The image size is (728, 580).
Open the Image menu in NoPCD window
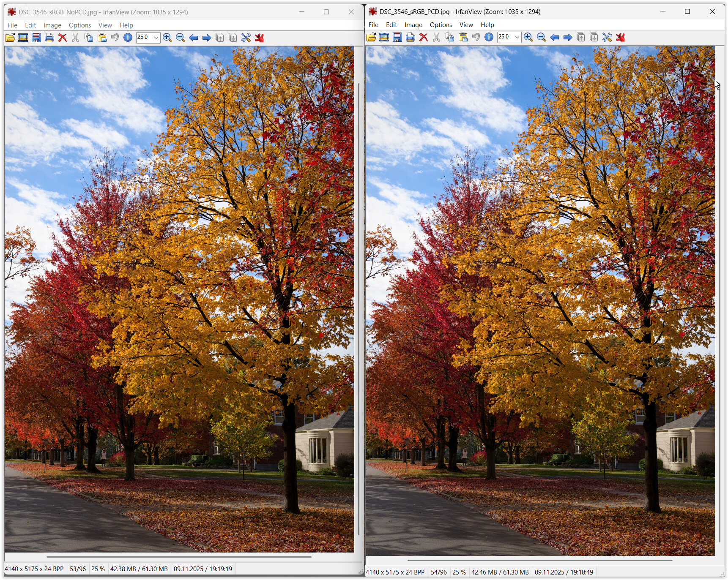52,25
